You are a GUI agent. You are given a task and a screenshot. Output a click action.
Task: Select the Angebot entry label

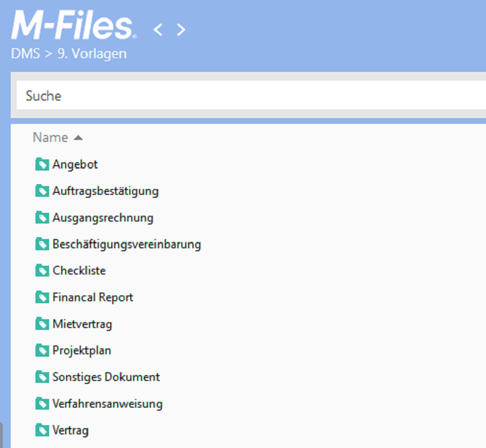75,165
